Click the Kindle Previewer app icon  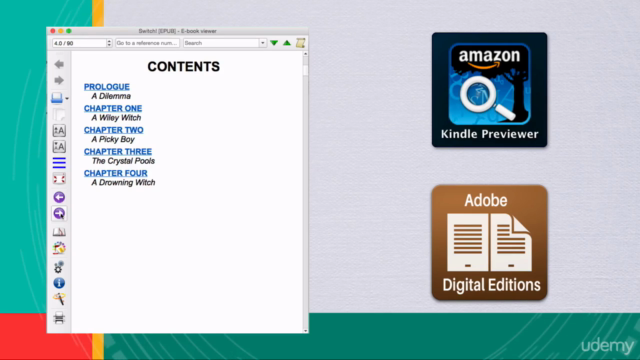pos(489,90)
